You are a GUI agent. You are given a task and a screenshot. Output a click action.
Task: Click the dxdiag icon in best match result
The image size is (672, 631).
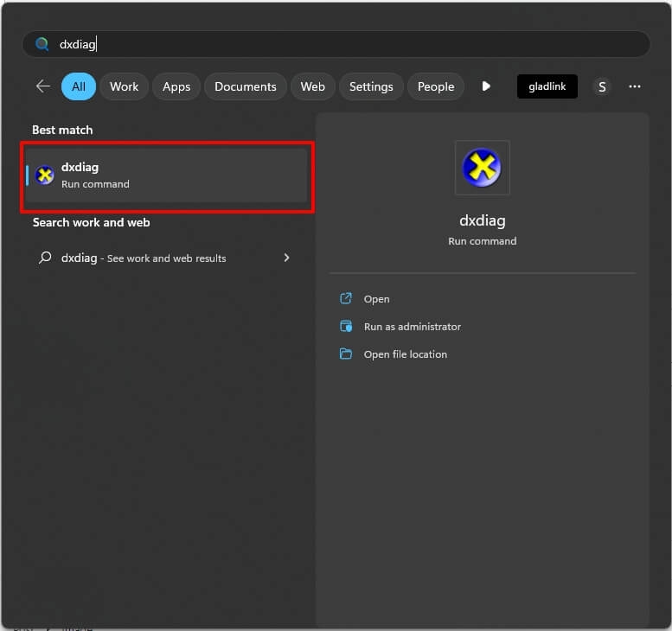point(45,175)
